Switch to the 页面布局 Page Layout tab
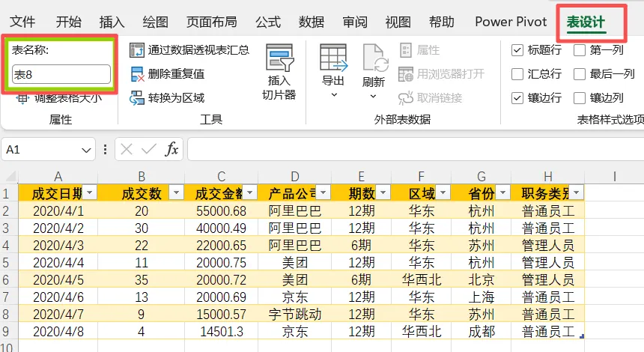Viewport: 644px width, 352px height. click(x=211, y=22)
